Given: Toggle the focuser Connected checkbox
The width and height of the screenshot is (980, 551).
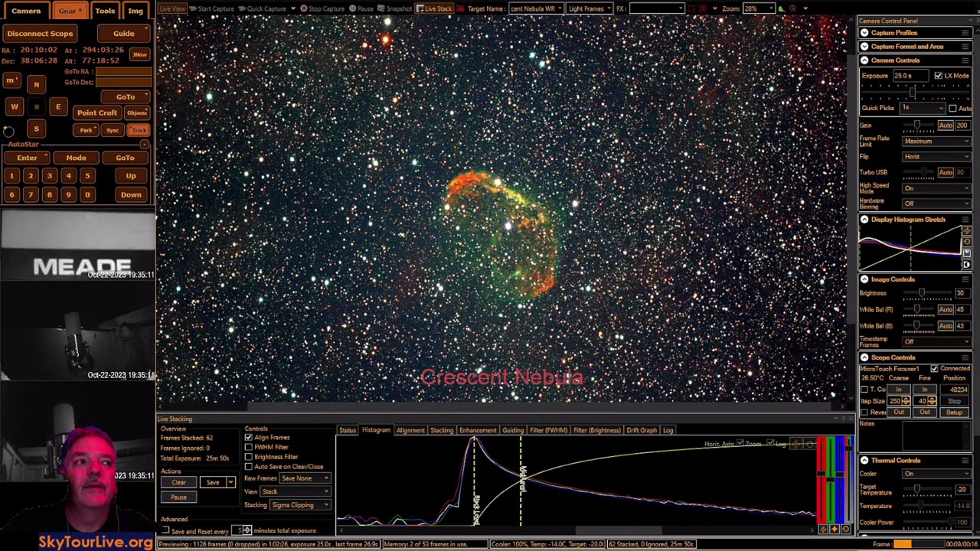Looking at the screenshot, I should click(934, 369).
